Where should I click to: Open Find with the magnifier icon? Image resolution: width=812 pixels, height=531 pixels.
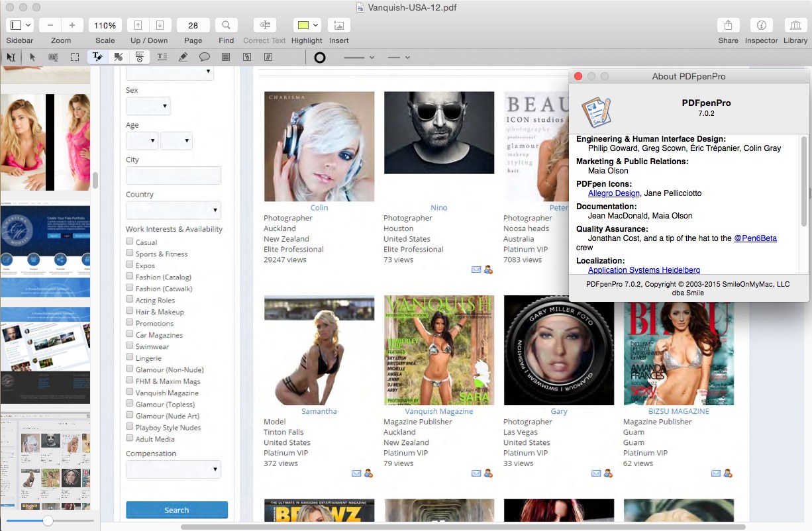coord(226,25)
